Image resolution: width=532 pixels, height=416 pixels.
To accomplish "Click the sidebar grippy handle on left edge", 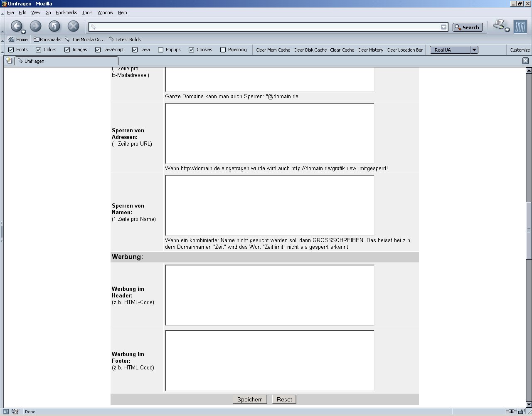I will coord(2,231).
